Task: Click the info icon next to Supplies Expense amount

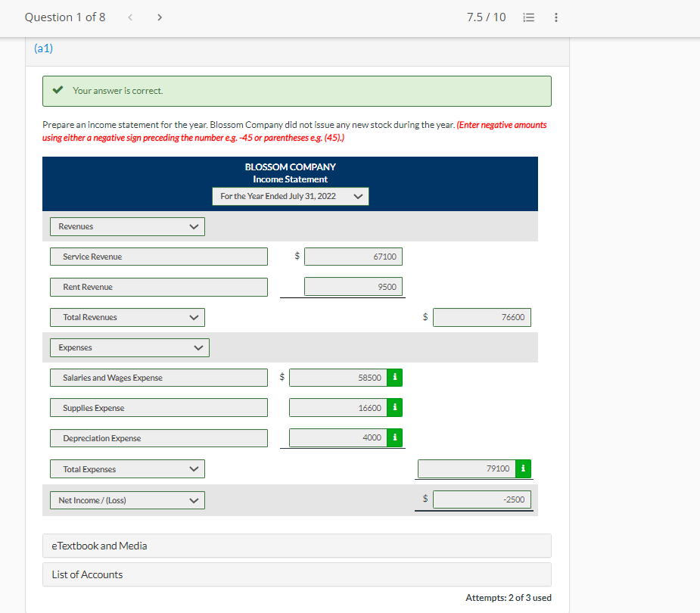Action: (394, 407)
